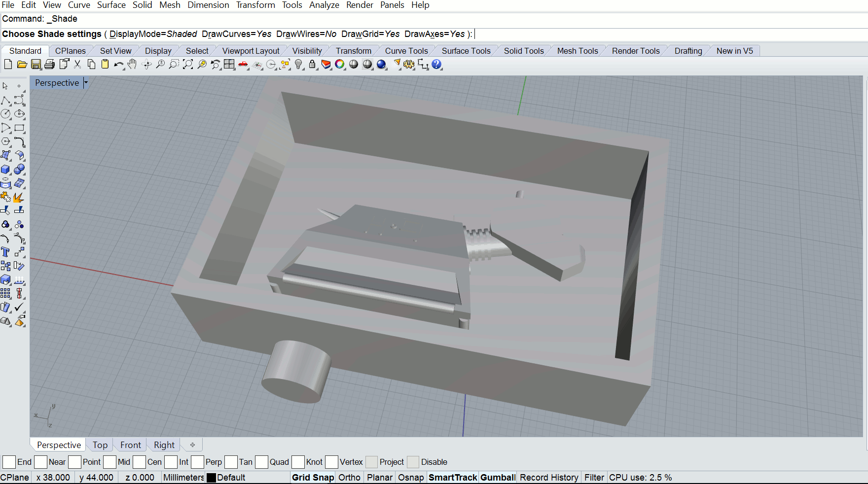Select the Circle tool
868x484 pixels.
[6, 114]
